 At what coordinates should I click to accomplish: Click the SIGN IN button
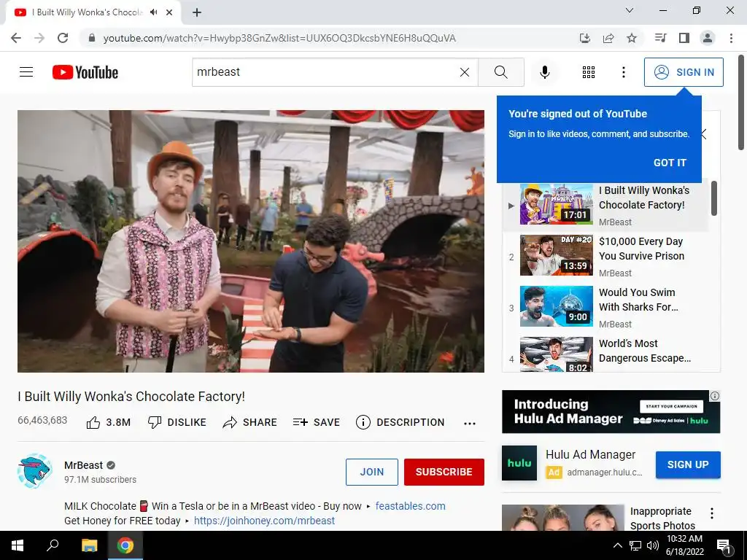click(684, 72)
